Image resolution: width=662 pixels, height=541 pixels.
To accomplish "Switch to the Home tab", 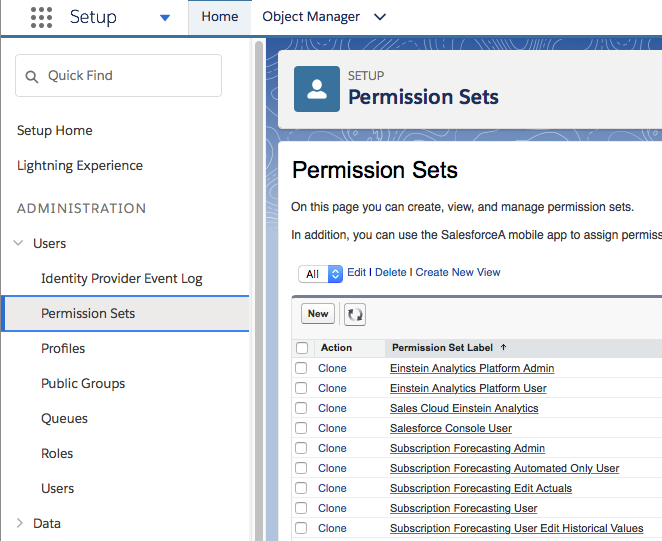I will (x=220, y=17).
